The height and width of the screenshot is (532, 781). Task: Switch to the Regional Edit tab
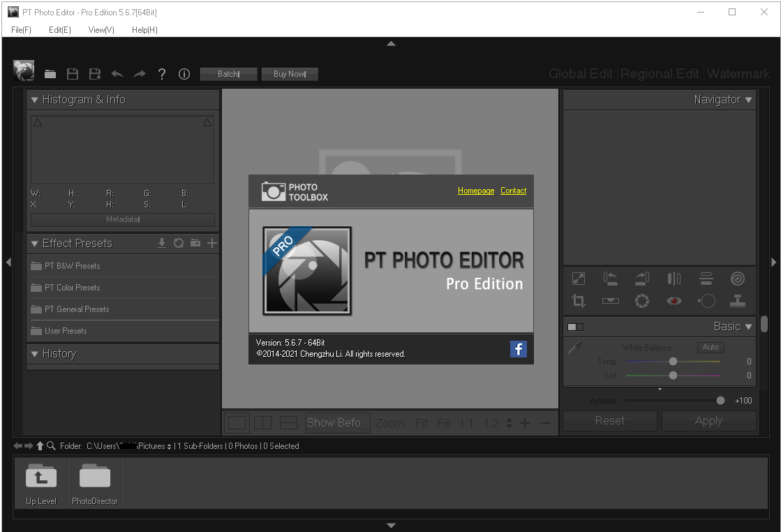point(660,74)
